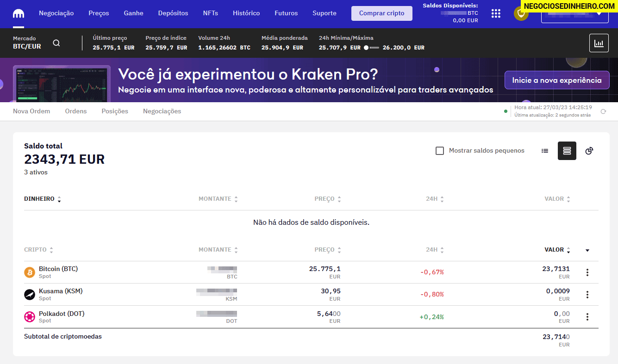The width and height of the screenshot is (618, 364).
Task: Click Subtotal de criptomoedas label
Action: [63, 337]
